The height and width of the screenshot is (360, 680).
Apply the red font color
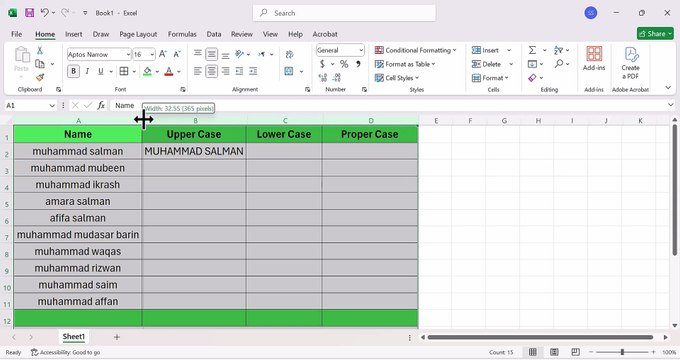coord(169,71)
